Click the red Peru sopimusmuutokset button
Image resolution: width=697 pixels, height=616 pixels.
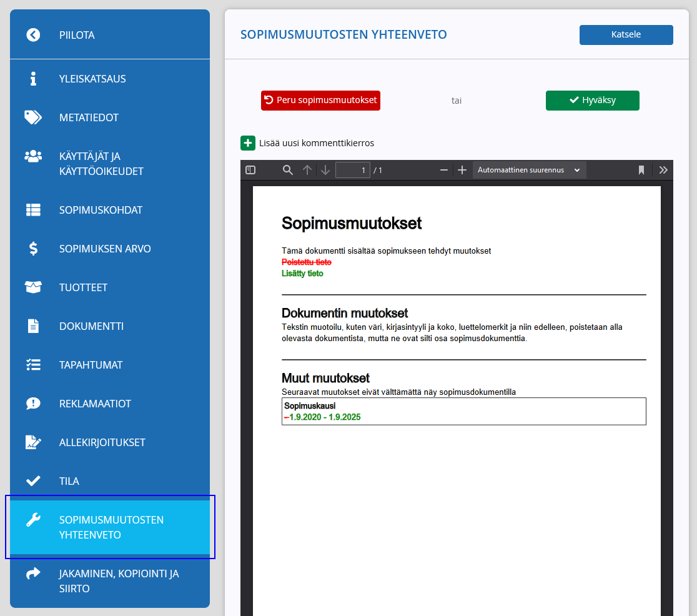click(x=320, y=101)
